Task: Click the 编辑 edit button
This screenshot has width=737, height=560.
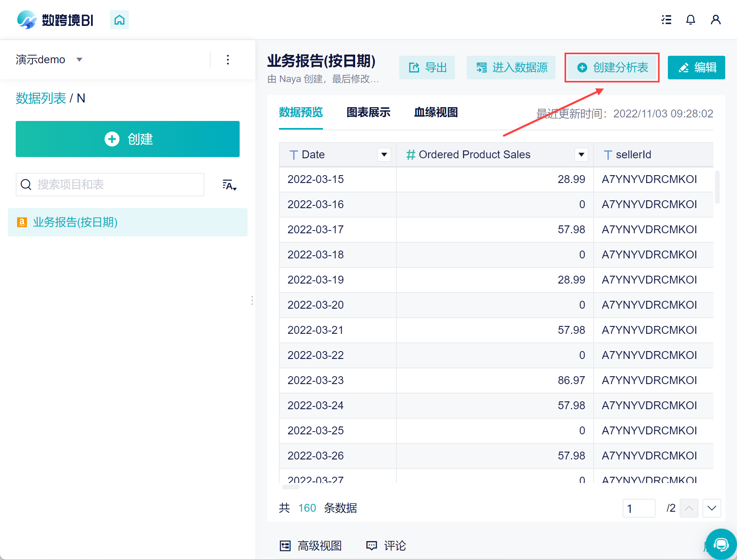Action: [x=697, y=68]
